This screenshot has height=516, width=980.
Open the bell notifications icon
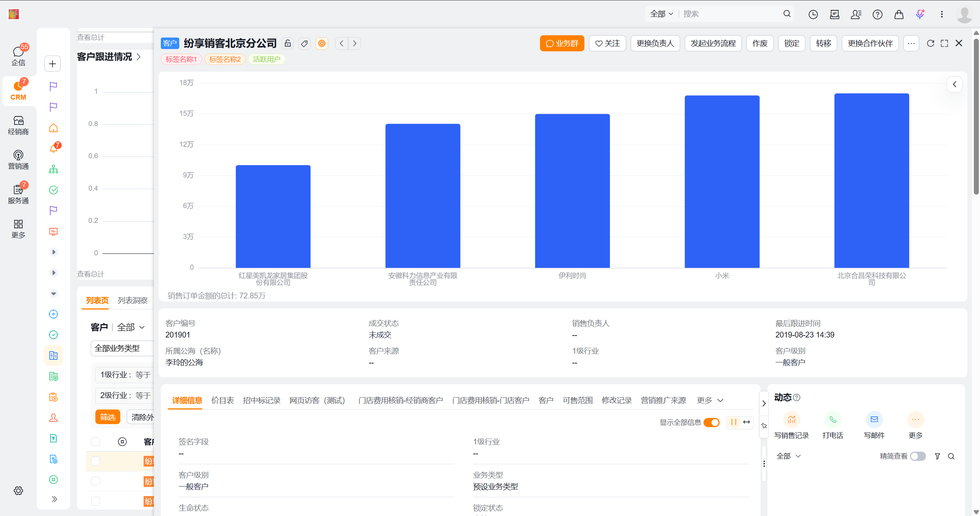(54, 148)
